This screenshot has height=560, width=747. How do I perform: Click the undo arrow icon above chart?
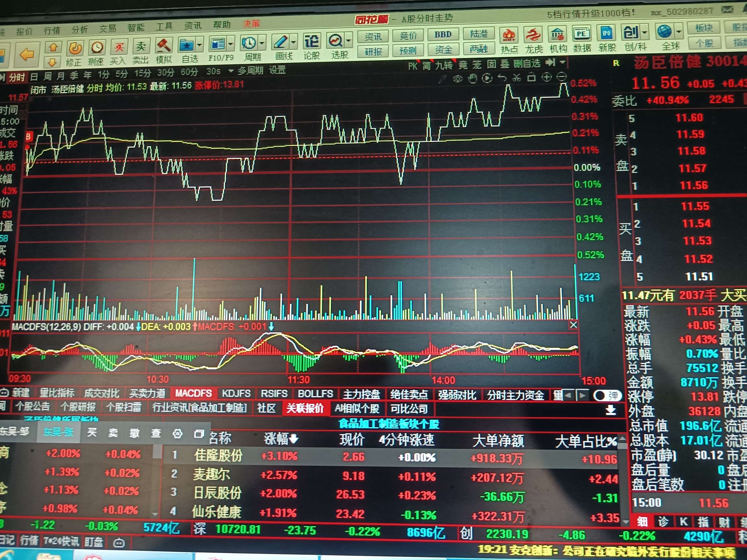pyautogui.click(x=502, y=78)
